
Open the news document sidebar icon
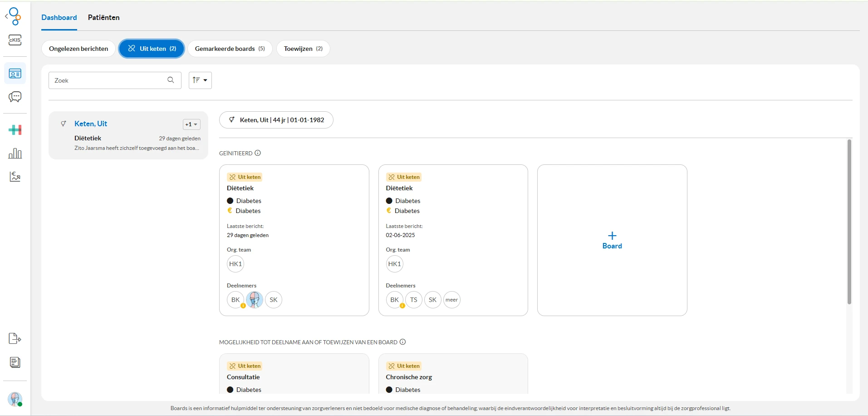coord(15,362)
